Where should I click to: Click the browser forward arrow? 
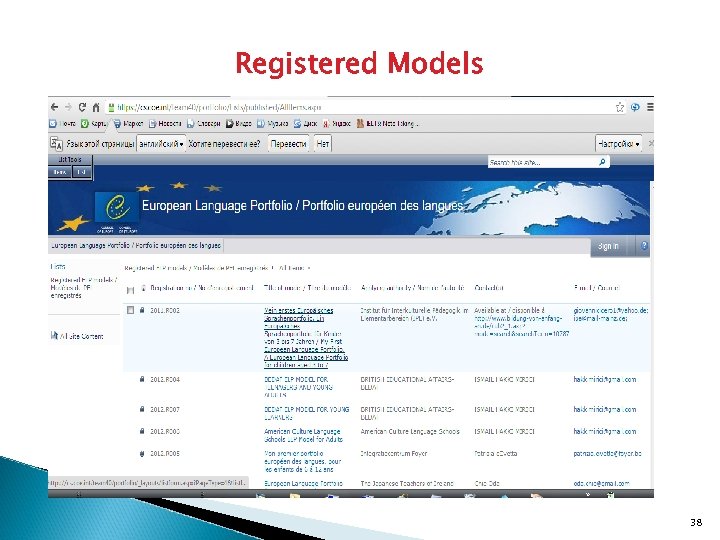pos(68,107)
